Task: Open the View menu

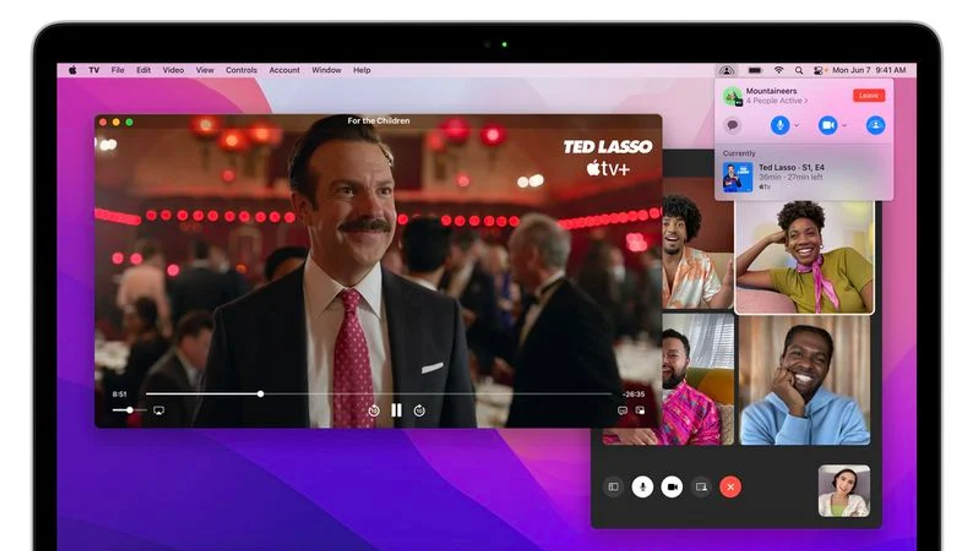Action: [x=205, y=70]
